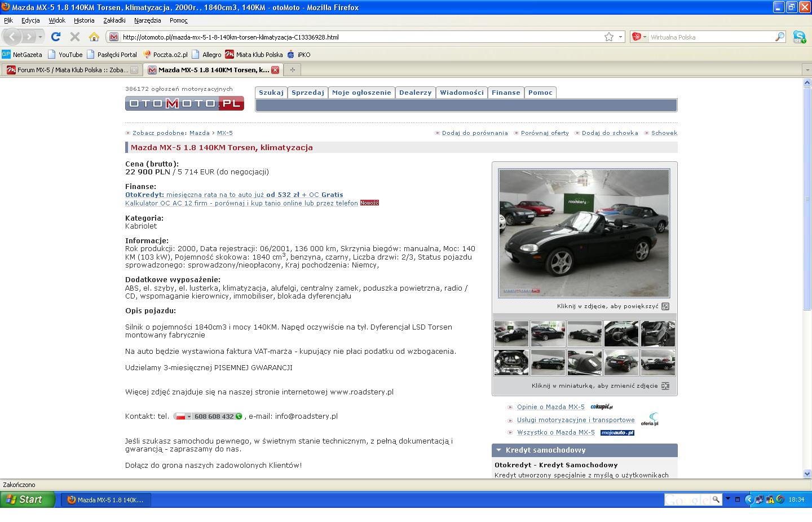
Task: Open the iPKO bookmark
Action: coord(299,55)
